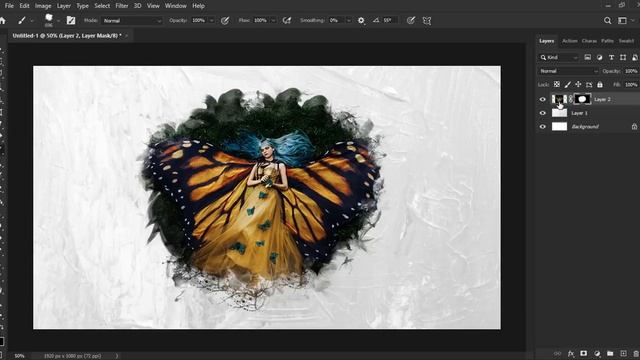Hide Layer 1 with eye icon
This screenshot has height=360, width=640.
(542, 113)
